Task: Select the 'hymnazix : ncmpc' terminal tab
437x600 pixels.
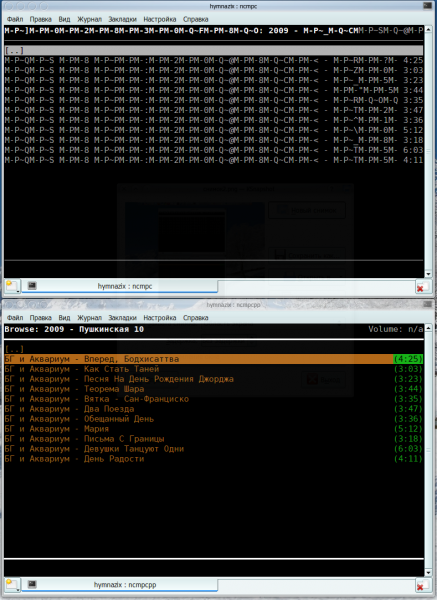Action: coord(119,286)
